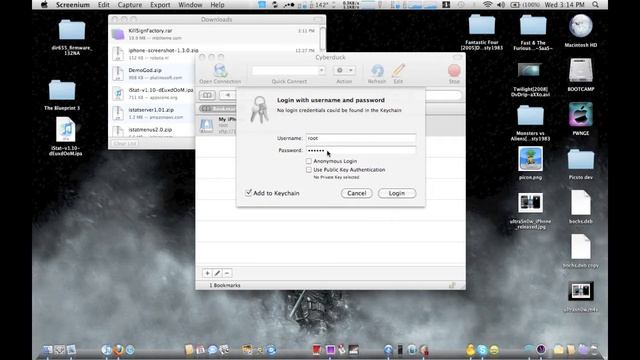
Task: Click the Quick Connect text field
Action: [x=285, y=71]
